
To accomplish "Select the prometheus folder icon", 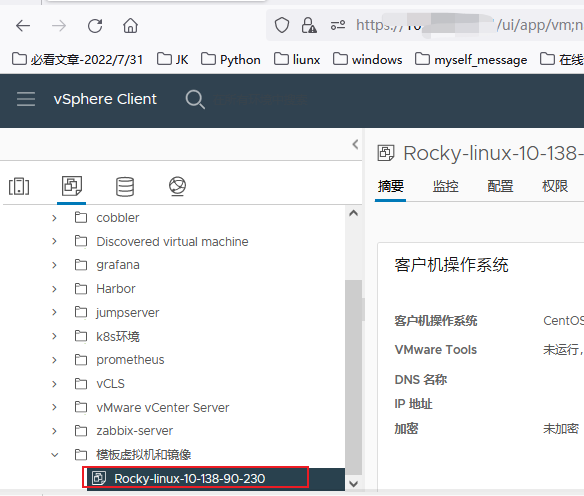I will [81, 360].
